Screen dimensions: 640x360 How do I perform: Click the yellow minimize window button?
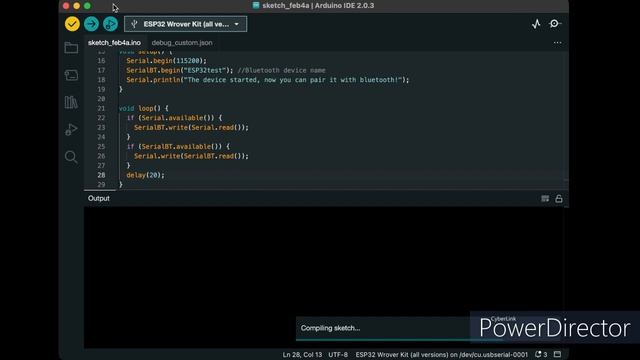[x=76, y=6]
